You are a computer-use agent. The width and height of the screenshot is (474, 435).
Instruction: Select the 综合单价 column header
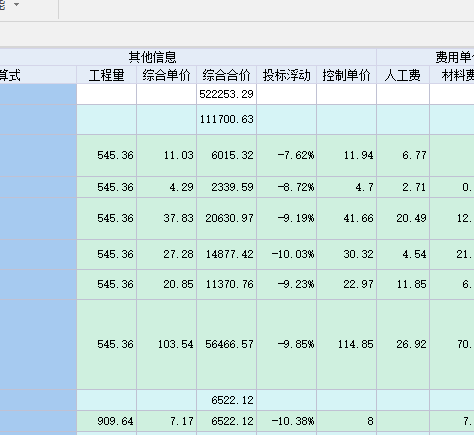[x=167, y=75]
